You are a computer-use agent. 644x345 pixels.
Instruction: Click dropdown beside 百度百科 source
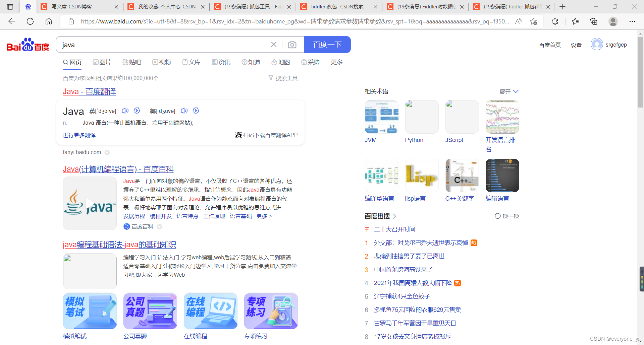pos(160,227)
